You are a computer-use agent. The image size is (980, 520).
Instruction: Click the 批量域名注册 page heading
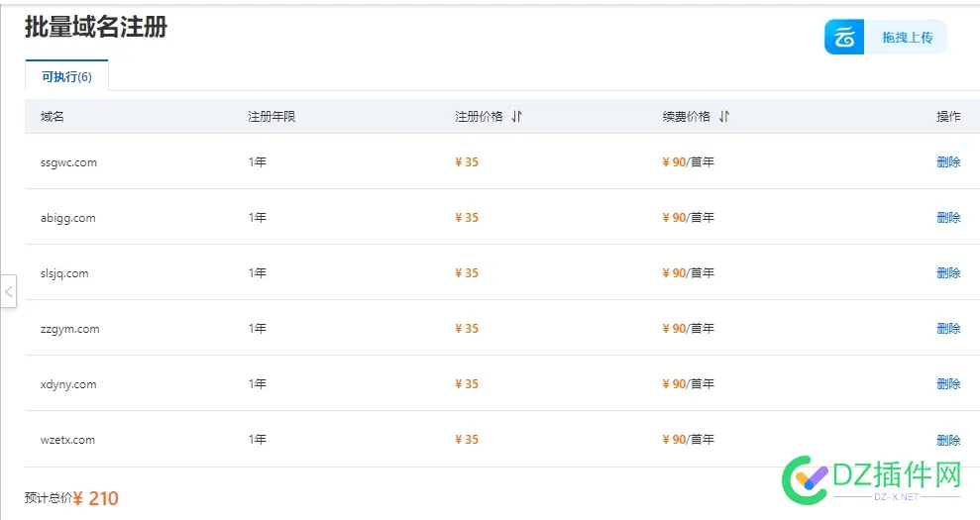tap(96, 28)
